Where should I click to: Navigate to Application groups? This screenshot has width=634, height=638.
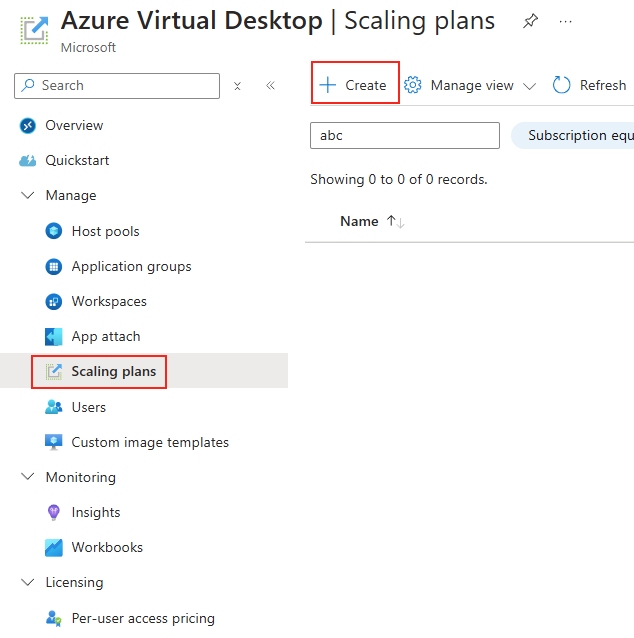coord(131,267)
